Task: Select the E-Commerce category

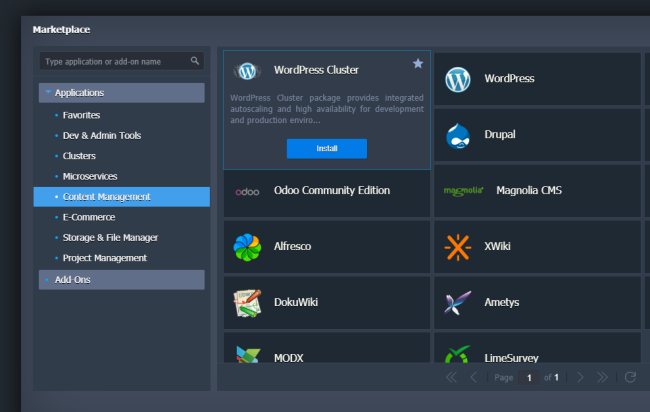Action: point(89,217)
